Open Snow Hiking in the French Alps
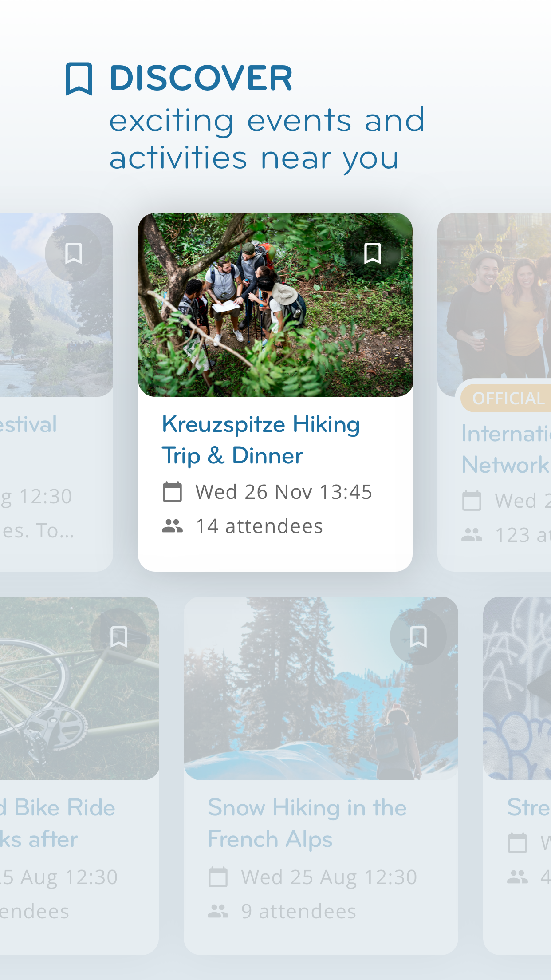Screen dimensions: 551x980 click(x=307, y=823)
